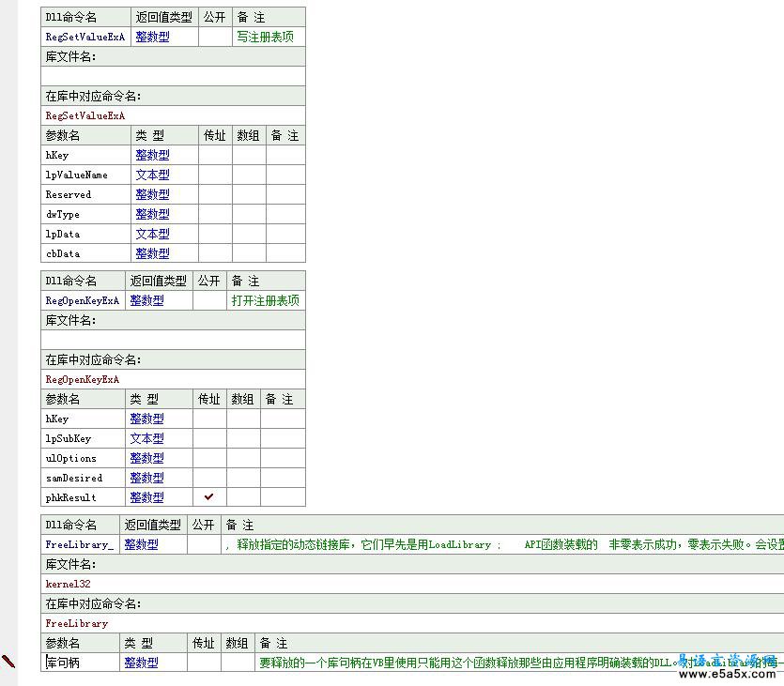Click the return type 整数型 of RegOpenKeyExA

coord(146,300)
